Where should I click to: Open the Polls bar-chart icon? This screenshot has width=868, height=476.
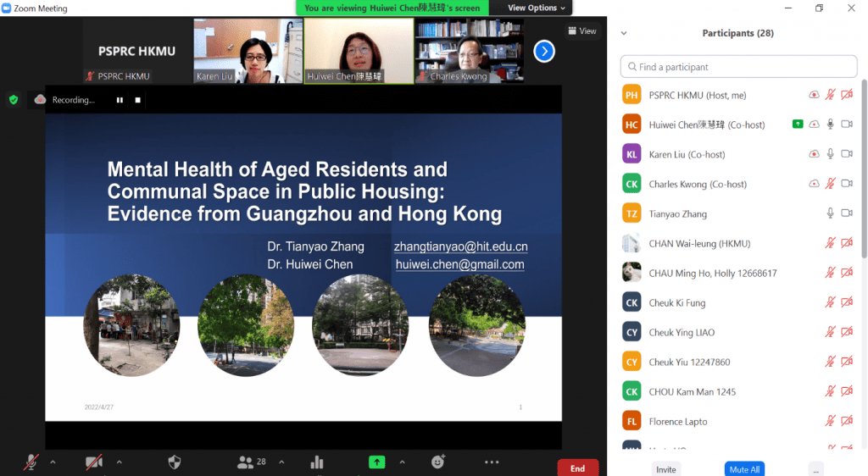click(x=317, y=462)
